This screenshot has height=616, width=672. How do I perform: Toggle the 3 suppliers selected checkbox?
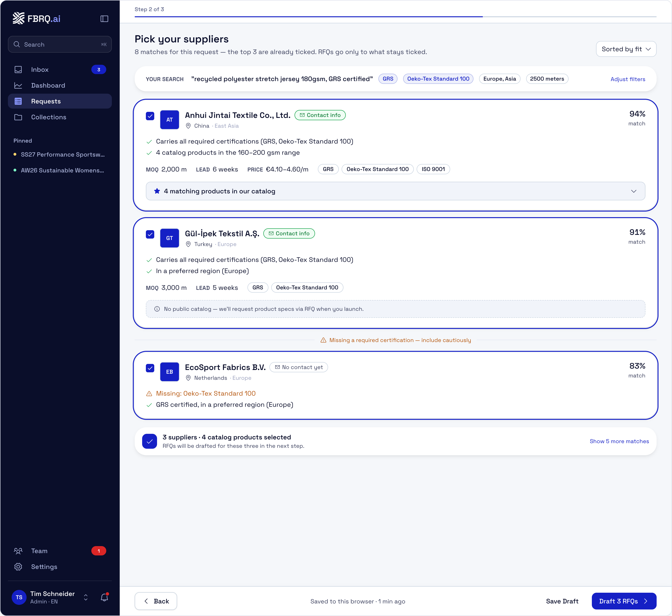(x=150, y=441)
